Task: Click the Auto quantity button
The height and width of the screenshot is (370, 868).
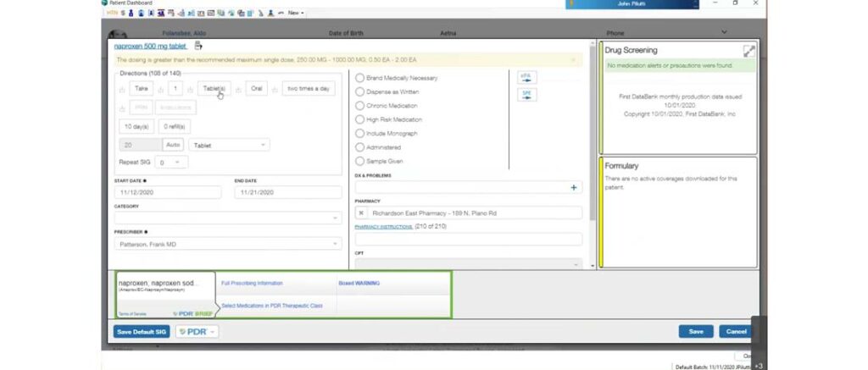Action: pos(173,145)
